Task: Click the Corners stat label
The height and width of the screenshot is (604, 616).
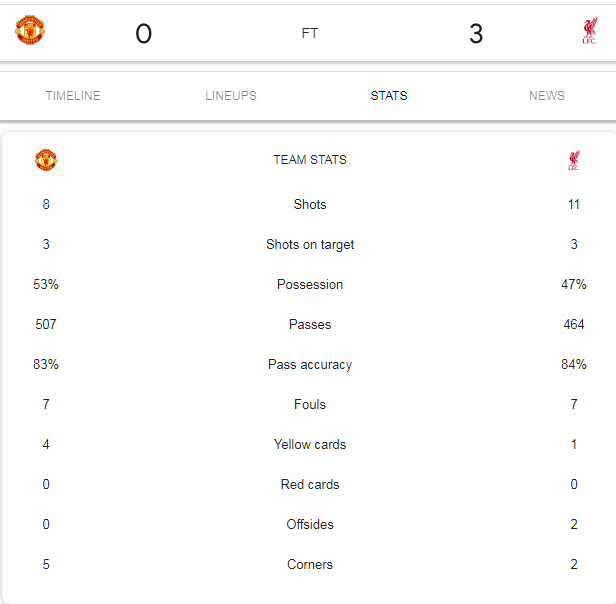Action: tap(310, 564)
